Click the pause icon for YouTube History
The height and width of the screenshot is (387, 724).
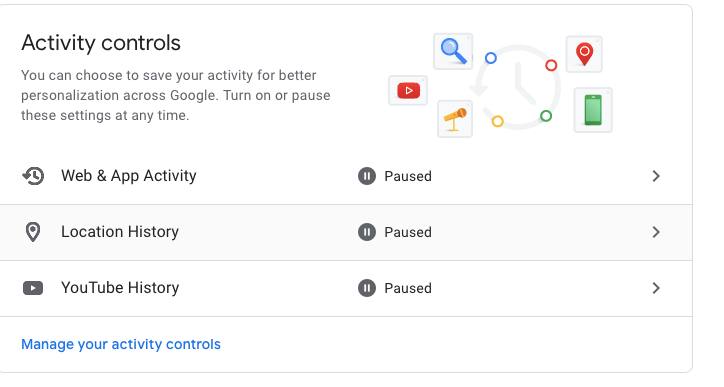tap(367, 288)
